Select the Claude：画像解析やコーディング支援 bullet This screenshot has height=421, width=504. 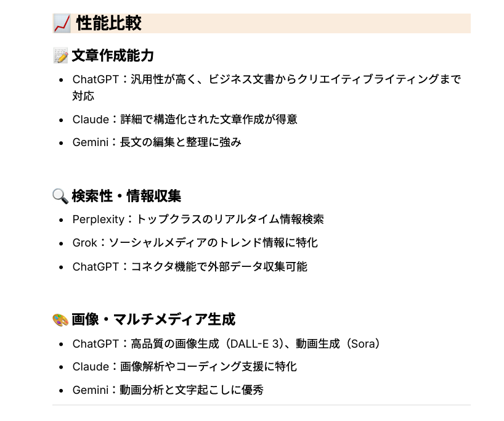click(184, 367)
